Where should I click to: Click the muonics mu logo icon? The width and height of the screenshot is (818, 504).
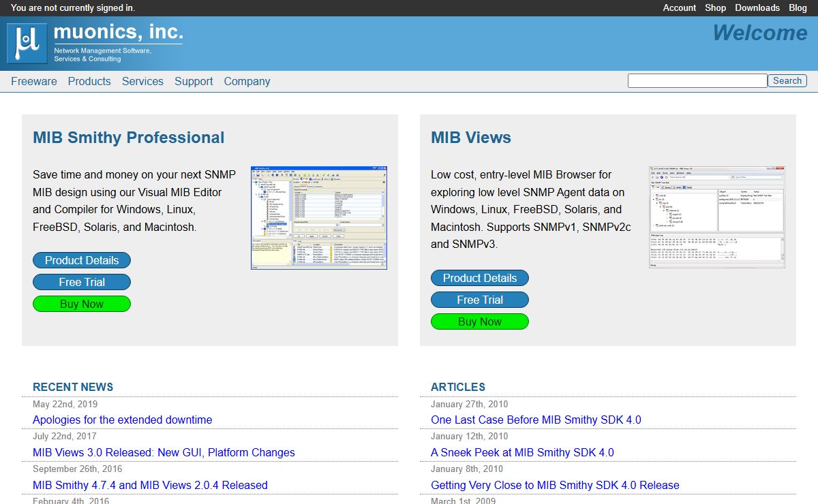(x=27, y=44)
